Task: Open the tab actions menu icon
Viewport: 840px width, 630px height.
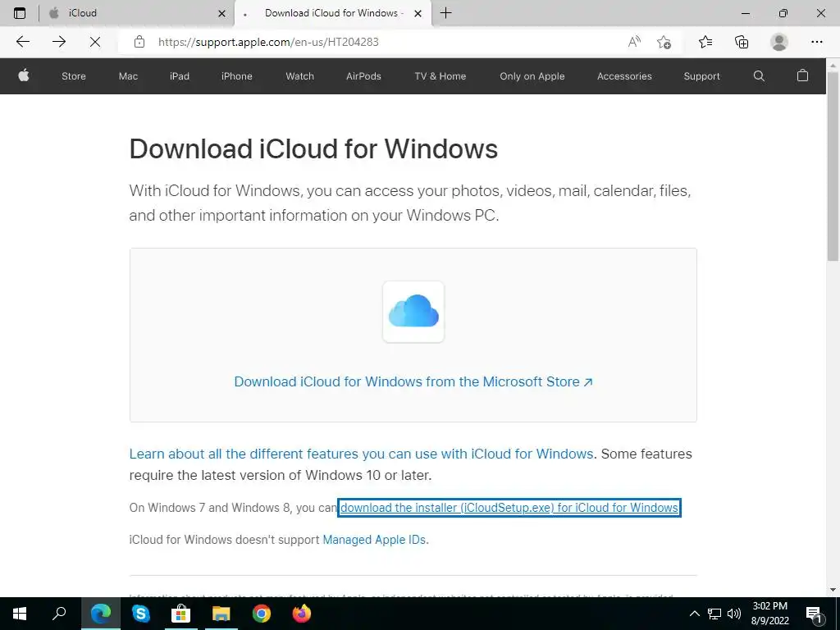Action: pyautogui.click(x=20, y=13)
